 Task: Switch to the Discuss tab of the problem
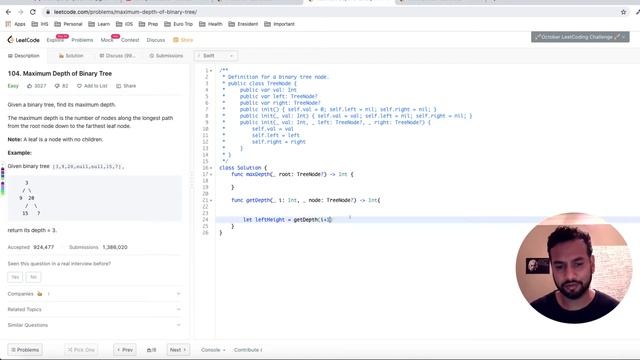(x=117, y=56)
